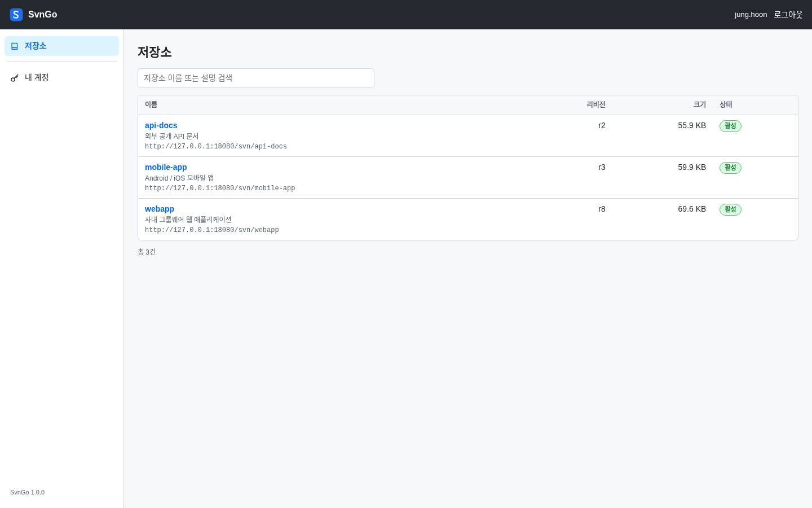Viewport: 812px width, 508px height.
Task: Click the 상태 column header
Action: click(726, 104)
